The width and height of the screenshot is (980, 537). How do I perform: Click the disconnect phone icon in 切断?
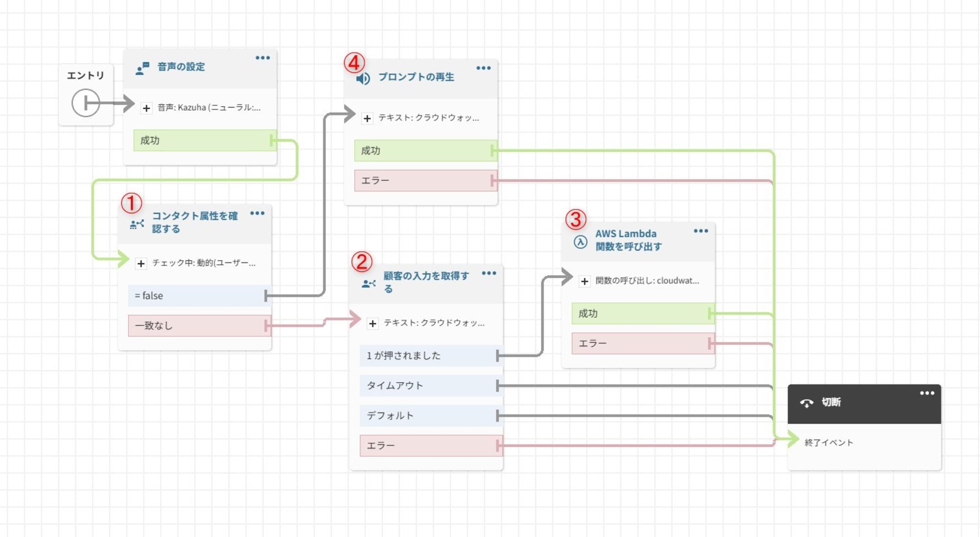tap(807, 403)
